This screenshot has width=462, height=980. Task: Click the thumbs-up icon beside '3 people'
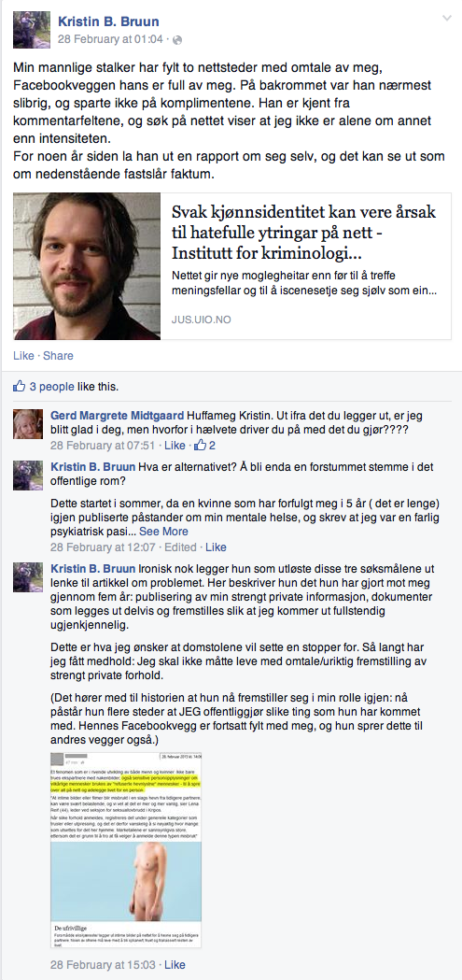point(20,386)
